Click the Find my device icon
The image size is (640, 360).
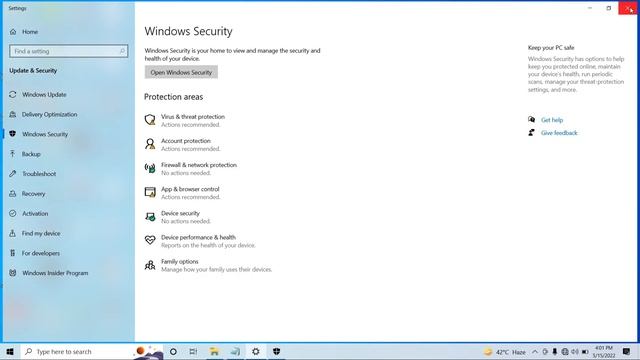click(x=13, y=233)
